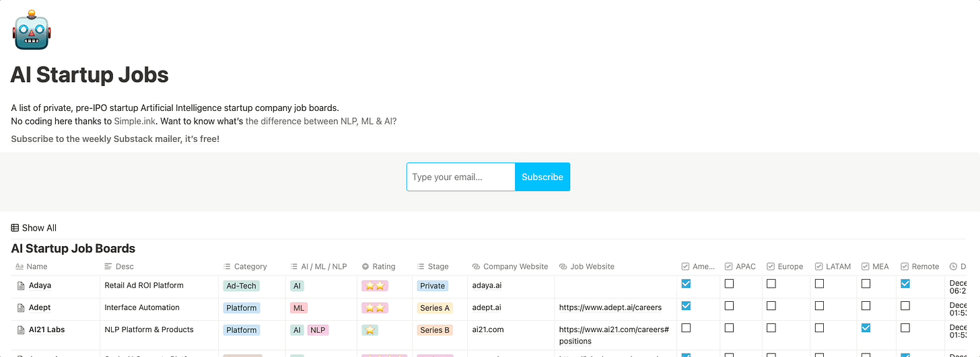Open the Adept row page icon
This screenshot has height=357, width=980.
click(x=21, y=308)
